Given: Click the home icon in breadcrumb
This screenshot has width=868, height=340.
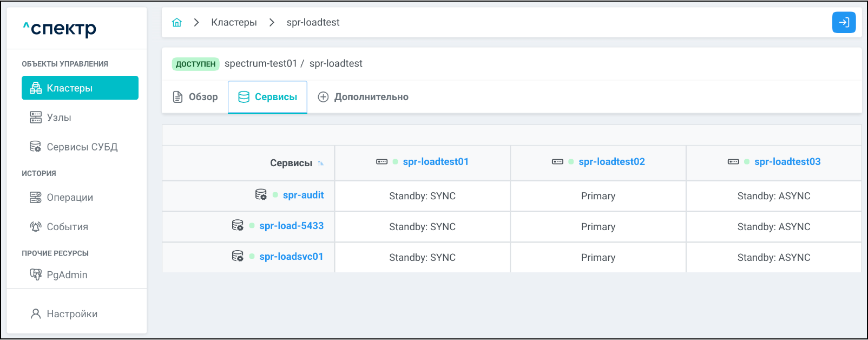Looking at the screenshot, I should point(177,22).
